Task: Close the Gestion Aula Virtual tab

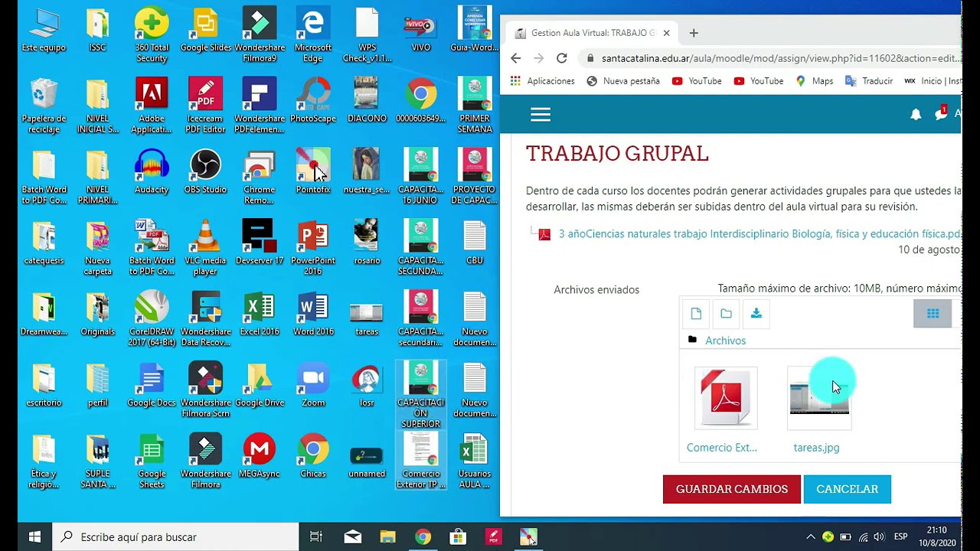Action: [666, 33]
